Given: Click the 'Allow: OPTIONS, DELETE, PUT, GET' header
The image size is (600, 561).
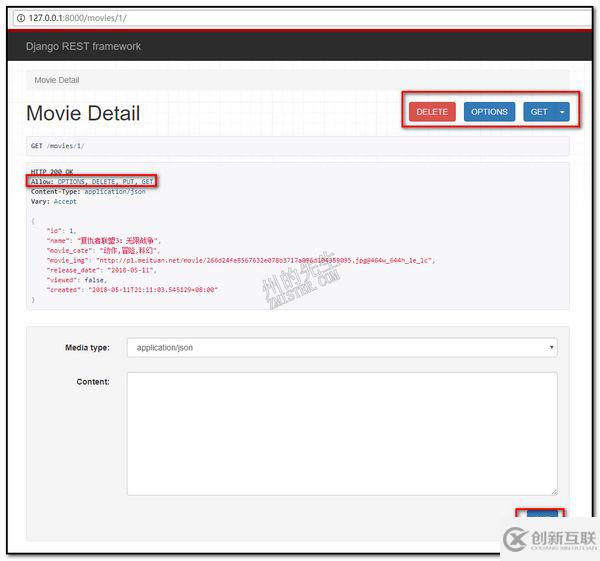Looking at the screenshot, I should (x=92, y=181).
